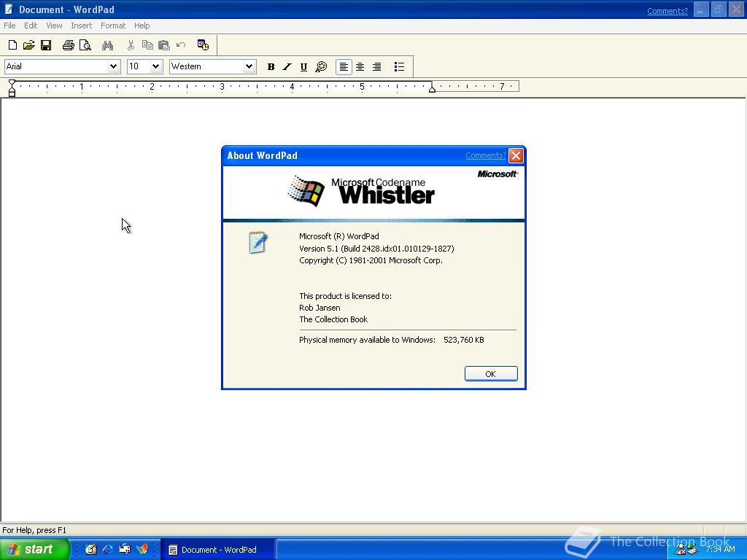Toggle italic formatting
Image resolution: width=747 pixels, height=560 pixels.
pos(287,66)
